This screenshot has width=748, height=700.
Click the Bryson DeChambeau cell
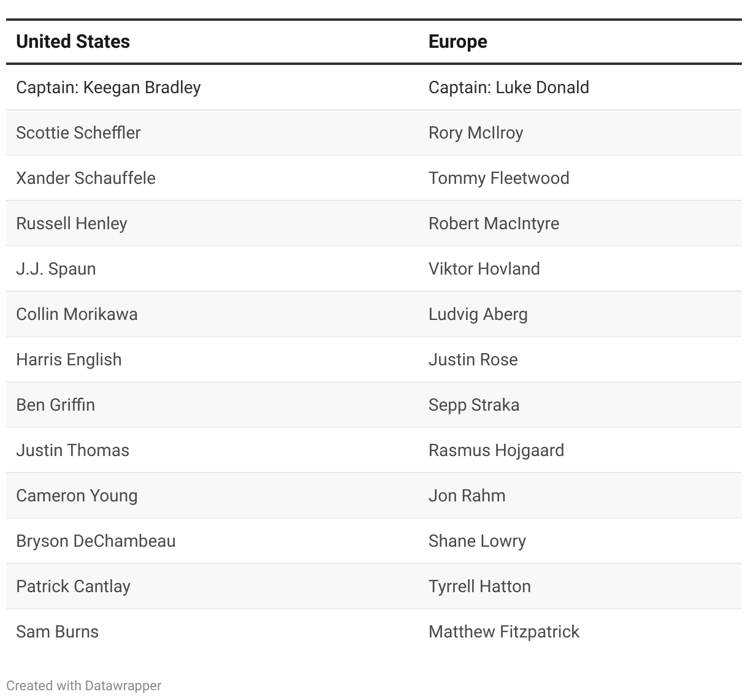tap(96, 541)
